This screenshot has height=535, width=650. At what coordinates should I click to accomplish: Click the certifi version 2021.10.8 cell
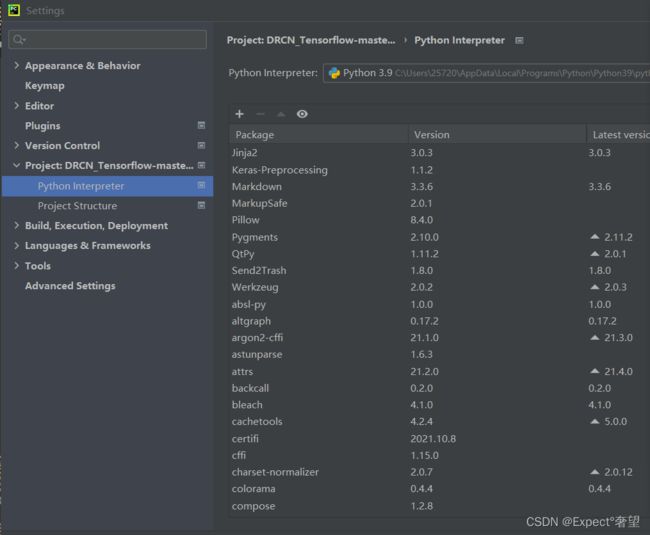coord(433,438)
